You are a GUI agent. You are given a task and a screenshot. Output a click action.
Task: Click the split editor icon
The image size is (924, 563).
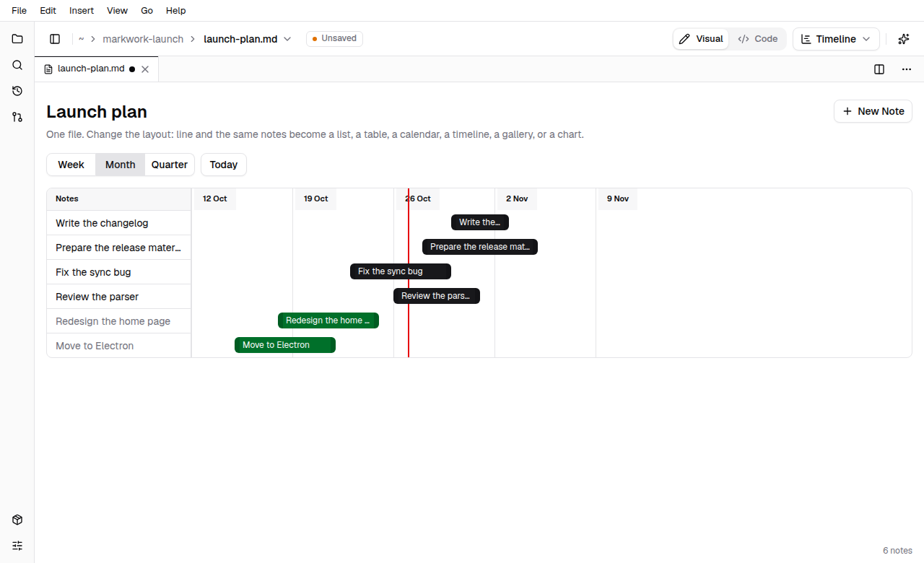pos(879,69)
